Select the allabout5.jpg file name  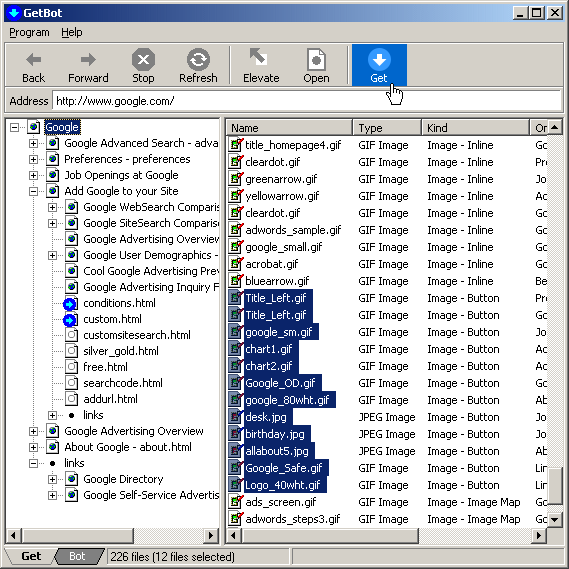[x=277, y=451]
